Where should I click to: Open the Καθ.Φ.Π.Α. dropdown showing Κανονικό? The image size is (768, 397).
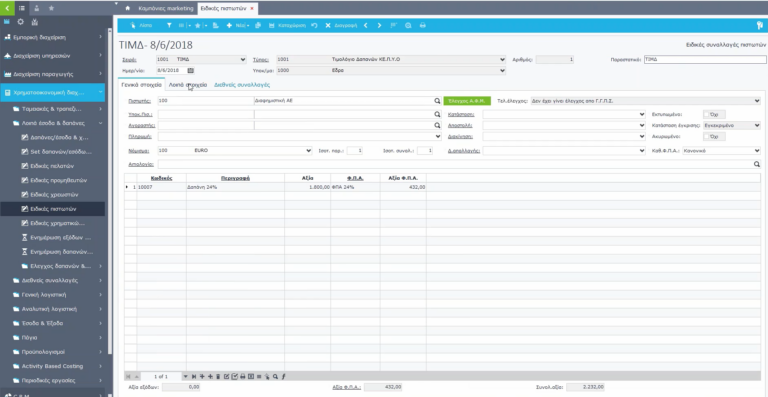click(721, 151)
